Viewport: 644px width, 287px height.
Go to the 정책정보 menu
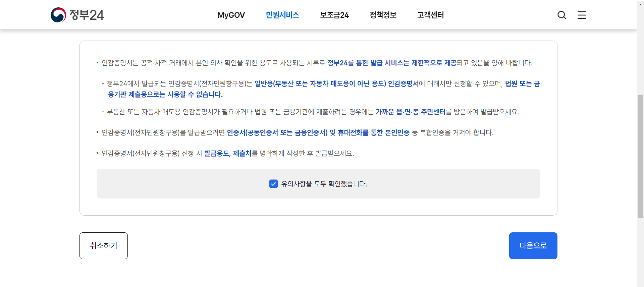[383, 15]
